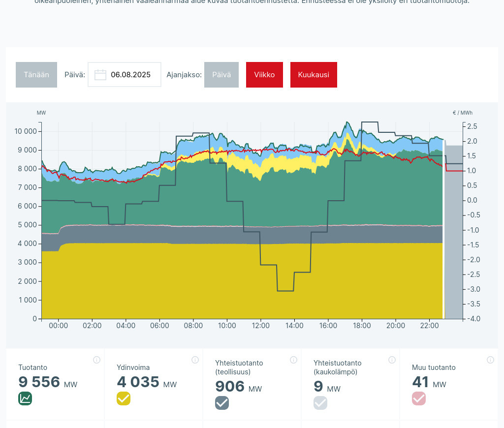
Task: Toggle the Tuotanto line chart icon
Action: tap(25, 398)
